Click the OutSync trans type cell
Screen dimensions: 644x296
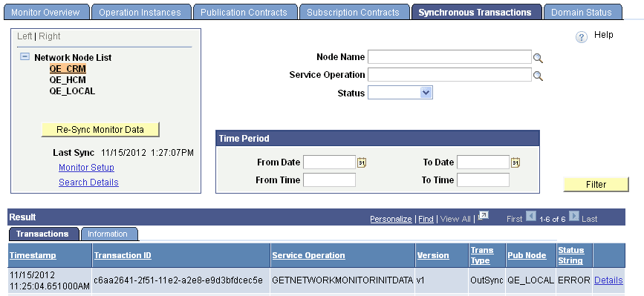coord(487,280)
